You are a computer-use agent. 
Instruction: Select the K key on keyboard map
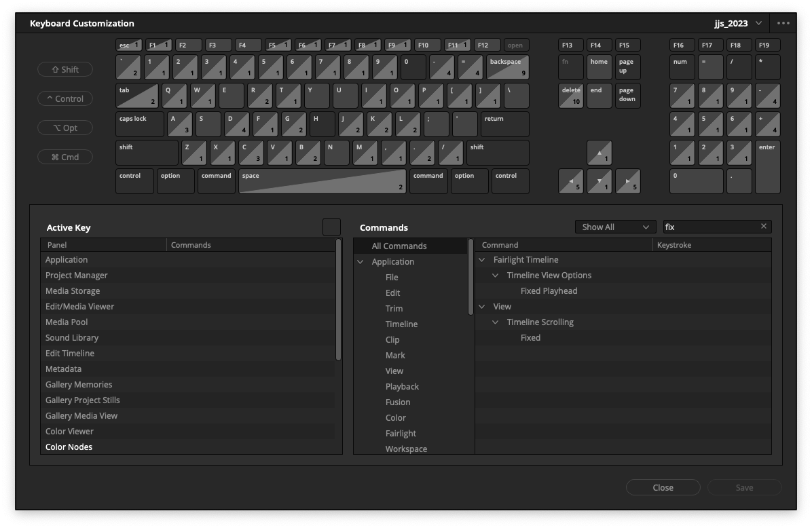pos(379,124)
